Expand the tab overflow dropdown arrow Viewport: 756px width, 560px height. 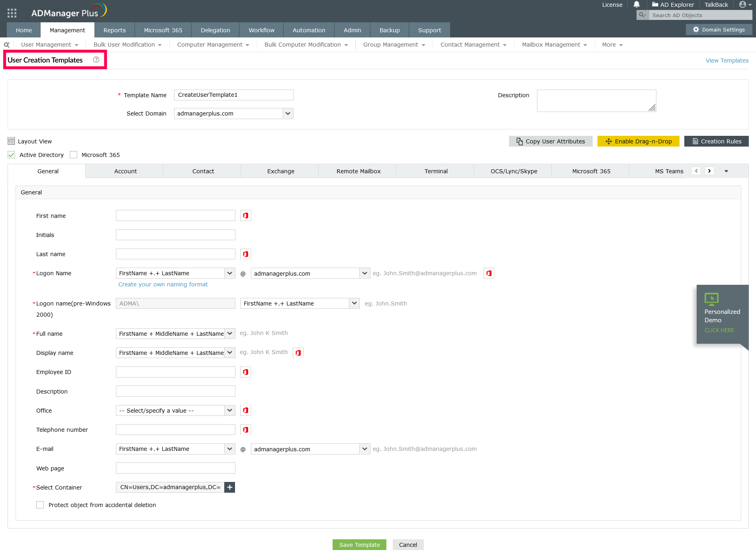[x=726, y=171]
